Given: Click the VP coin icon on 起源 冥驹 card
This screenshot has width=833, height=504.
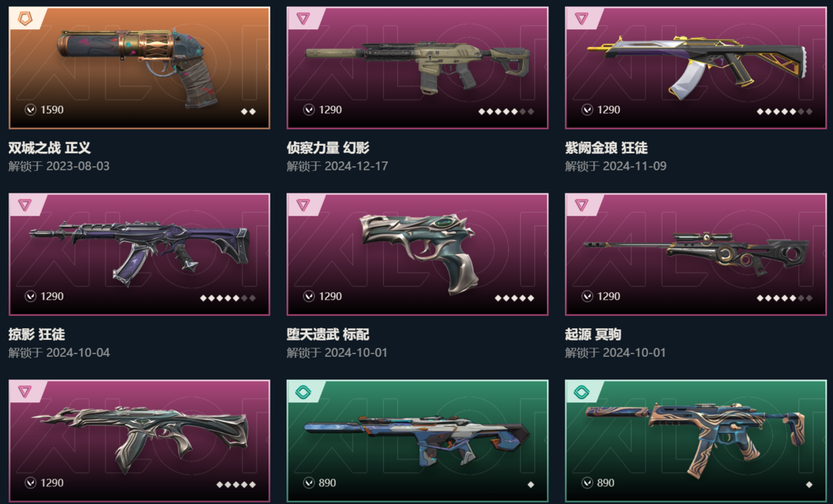Looking at the screenshot, I should click(587, 296).
